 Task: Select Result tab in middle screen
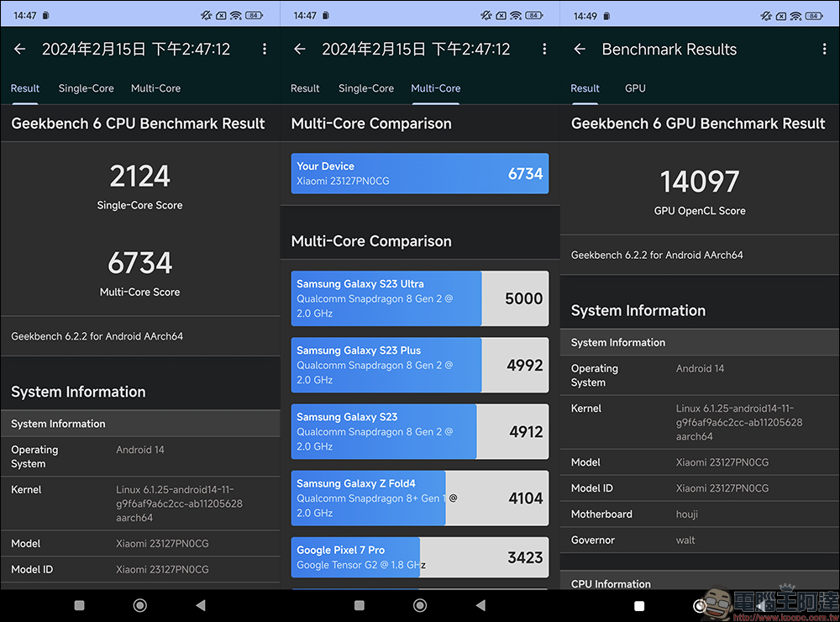(x=305, y=88)
